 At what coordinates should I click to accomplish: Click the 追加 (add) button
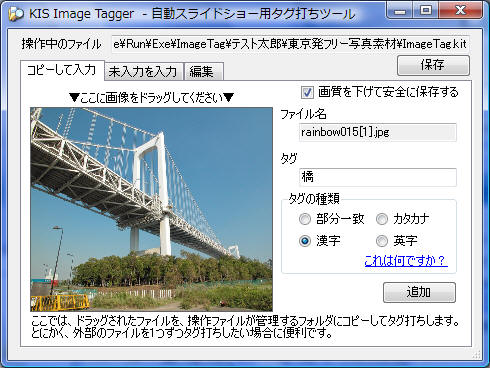[419, 292]
